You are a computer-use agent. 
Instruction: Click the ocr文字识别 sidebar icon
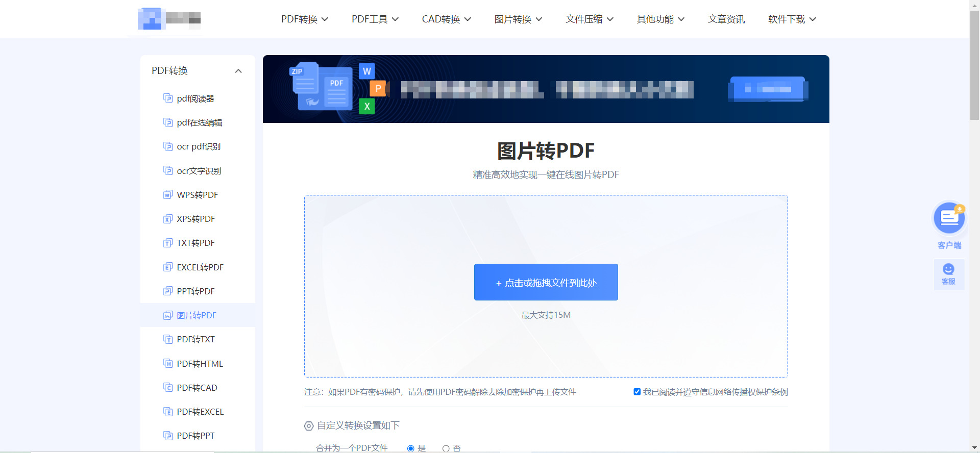[168, 170]
